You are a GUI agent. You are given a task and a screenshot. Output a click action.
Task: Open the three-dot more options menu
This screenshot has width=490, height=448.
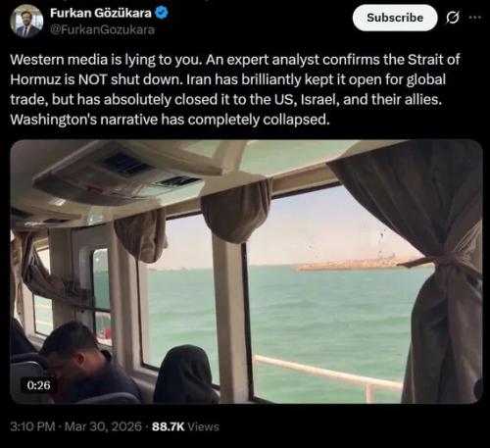point(474,18)
